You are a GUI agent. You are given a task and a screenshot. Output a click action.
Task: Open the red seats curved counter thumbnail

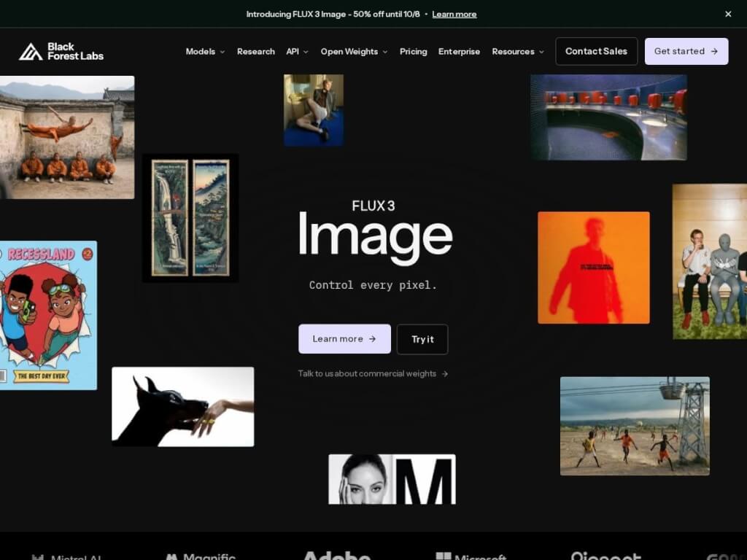[609, 117]
